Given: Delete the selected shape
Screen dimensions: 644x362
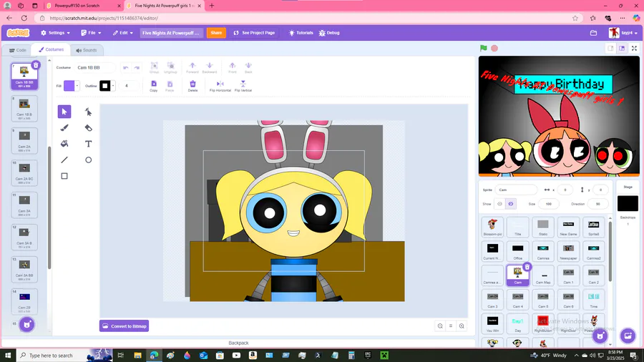Looking at the screenshot, I should pyautogui.click(x=192, y=86).
